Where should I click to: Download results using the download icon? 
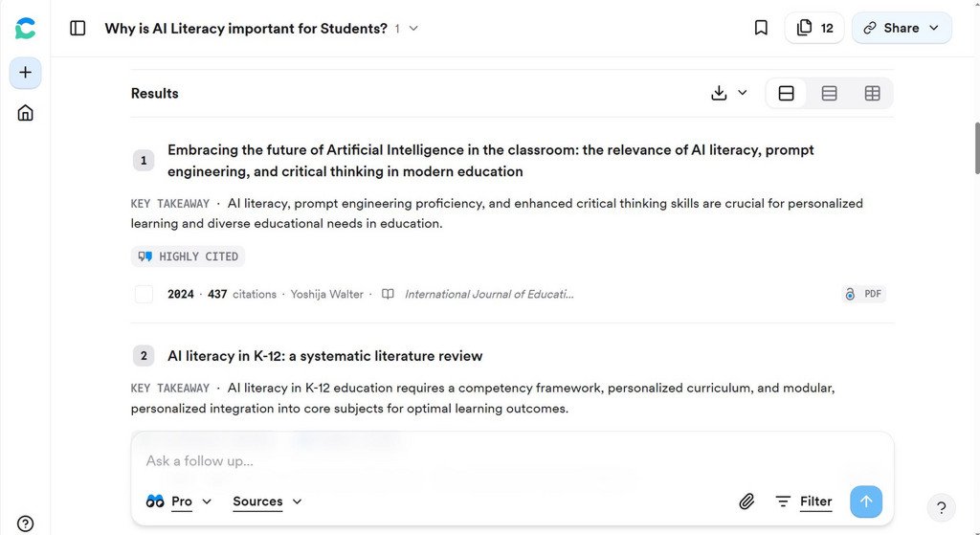point(720,93)
